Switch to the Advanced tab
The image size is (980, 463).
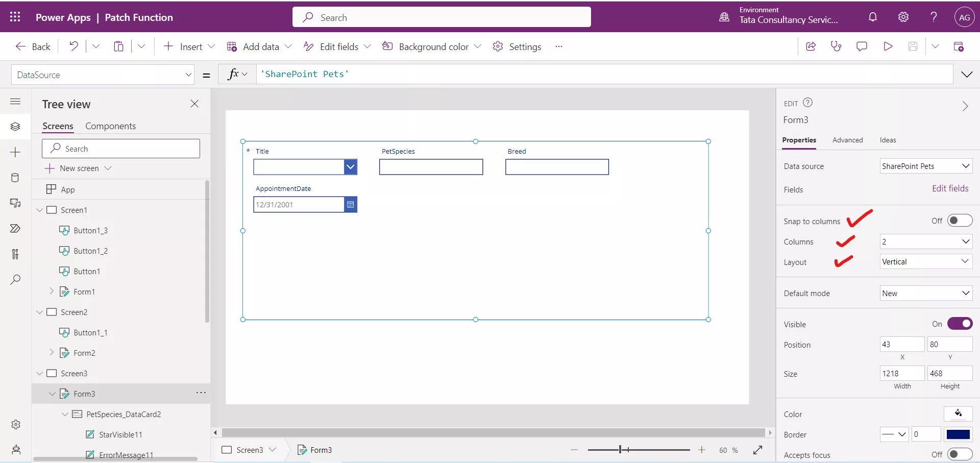click(x=847, y=140)
